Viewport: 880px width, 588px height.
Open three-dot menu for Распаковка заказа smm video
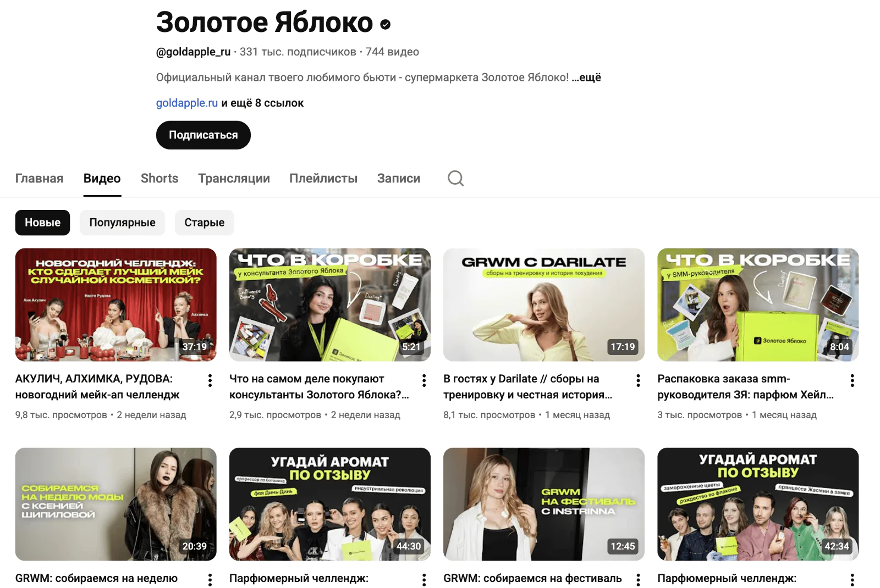pyautogui.click(x=852, y=380)
